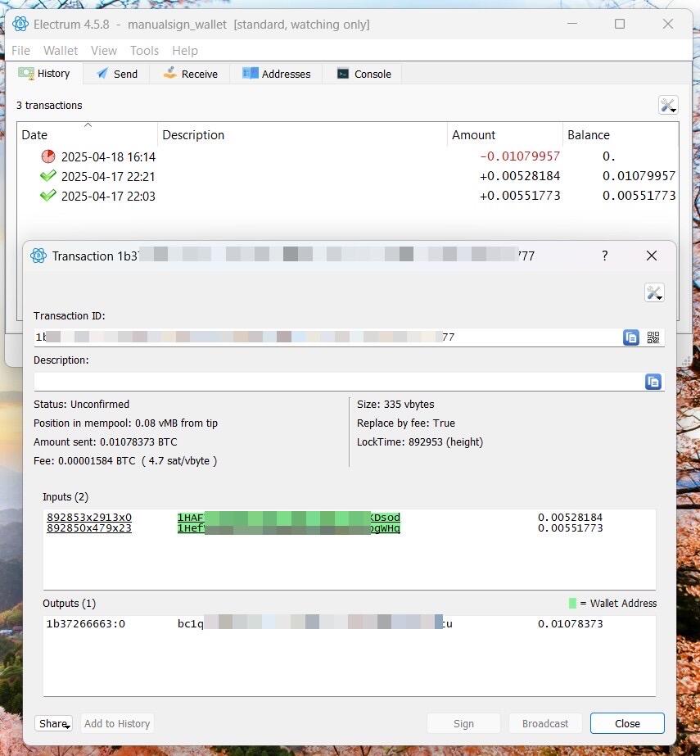This screenshot has height=756, width=700.
Task: Click the Amount column header
Action: click(505, 134)
